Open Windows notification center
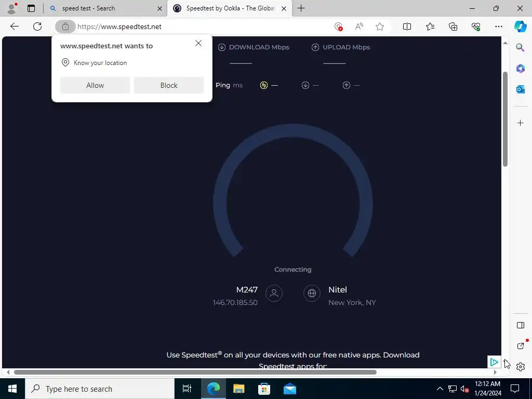532x399 pixels. pos(515,389)
